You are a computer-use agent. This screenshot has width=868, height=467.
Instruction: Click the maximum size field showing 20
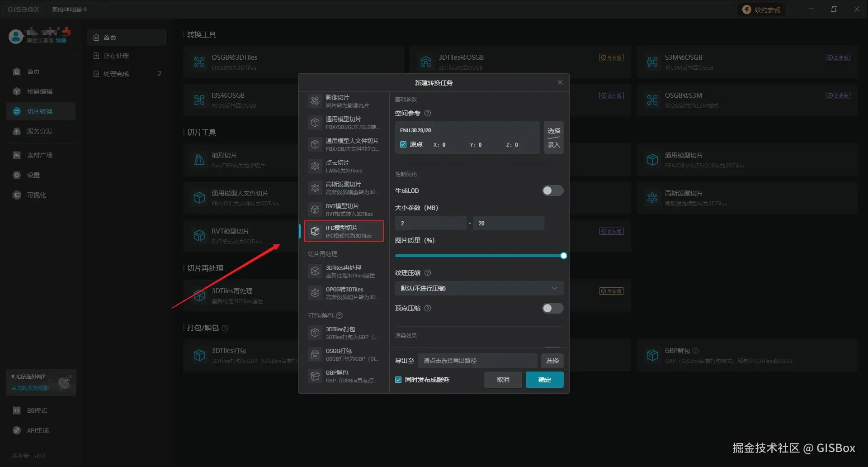tap(508, 223)
